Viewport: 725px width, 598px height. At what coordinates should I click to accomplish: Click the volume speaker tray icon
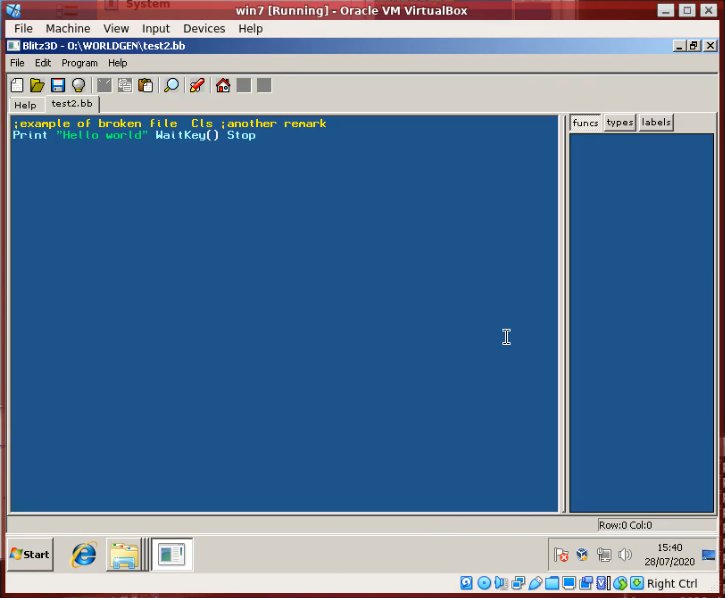[625, 554]
